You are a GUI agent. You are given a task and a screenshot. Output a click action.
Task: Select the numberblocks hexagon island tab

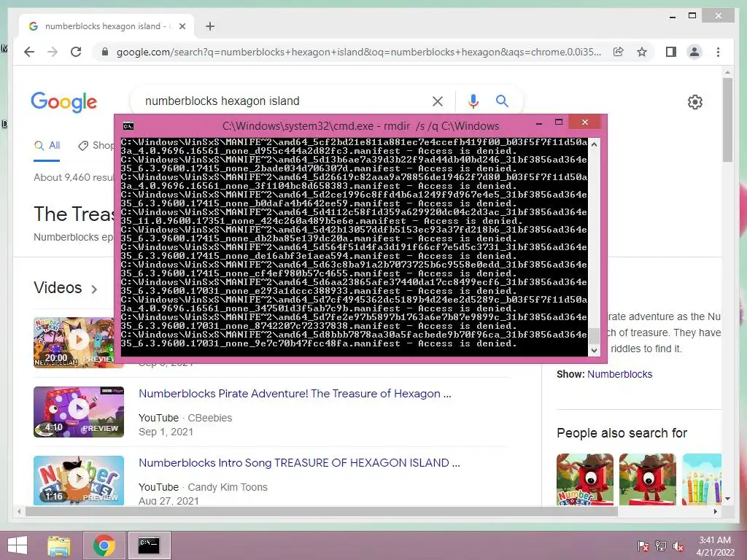pyautogui.click(x=107, y=26)
